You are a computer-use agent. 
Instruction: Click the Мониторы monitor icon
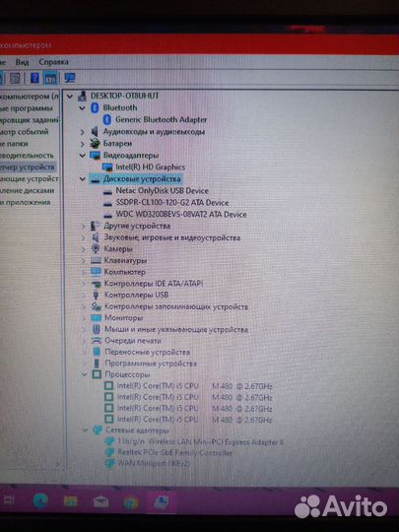pos(96,318)
